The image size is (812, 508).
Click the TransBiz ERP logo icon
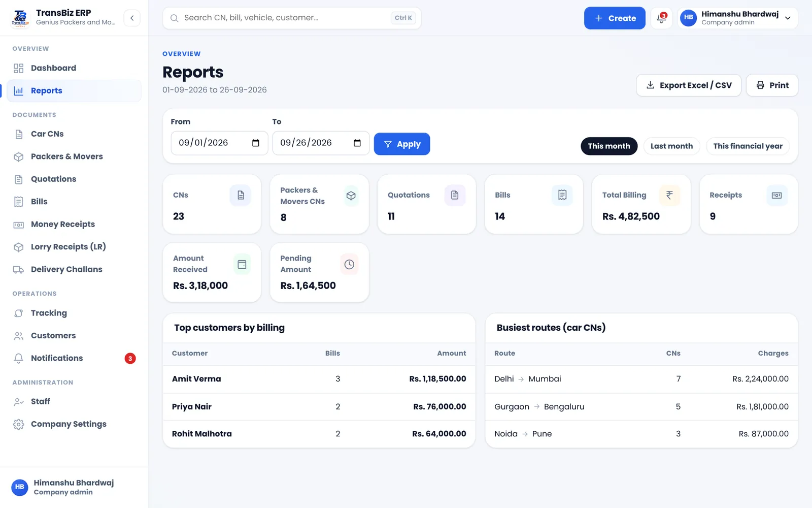click(20, 18)
